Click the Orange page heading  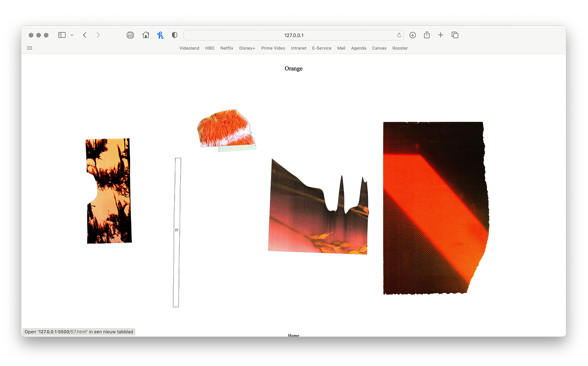coord(294,68)
